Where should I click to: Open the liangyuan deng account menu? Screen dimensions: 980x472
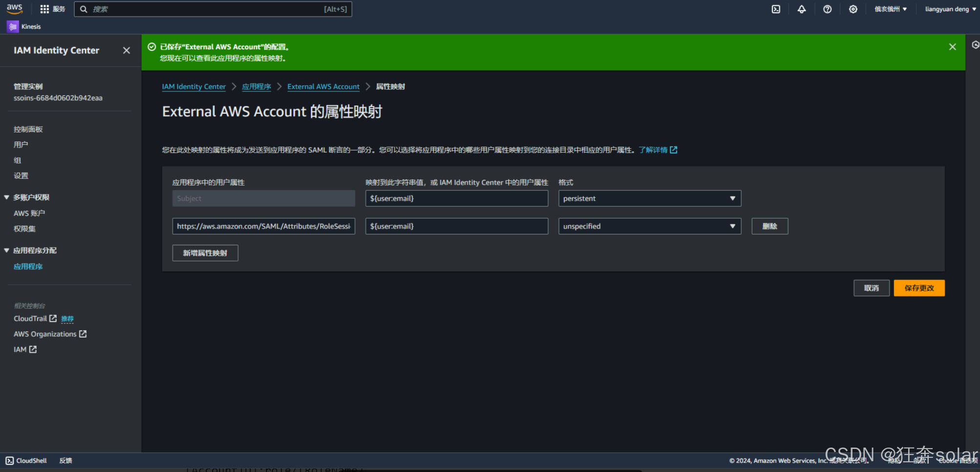tap(950, 9)
